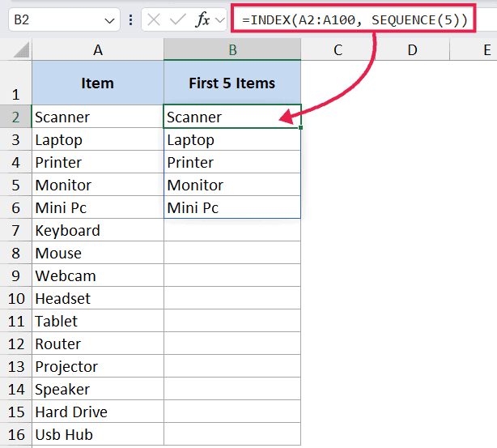Select column D header
Screen dimensions: 497x448
[412, 49]
